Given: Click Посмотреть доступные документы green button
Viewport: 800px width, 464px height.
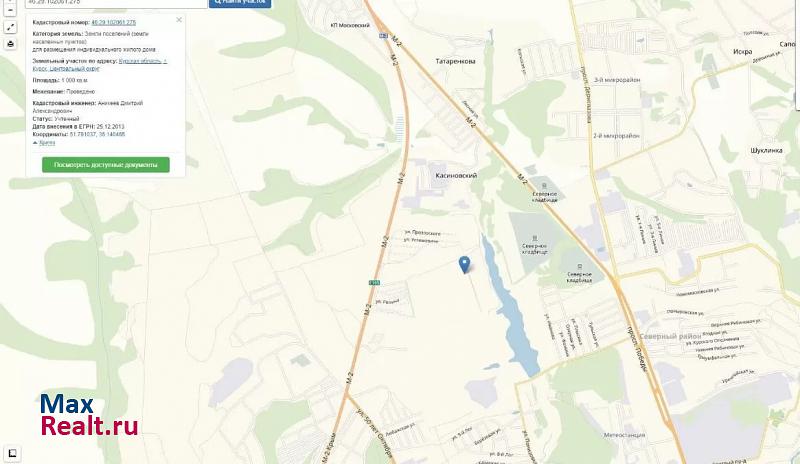Looking at the screenshot, I should click(106, 165).
